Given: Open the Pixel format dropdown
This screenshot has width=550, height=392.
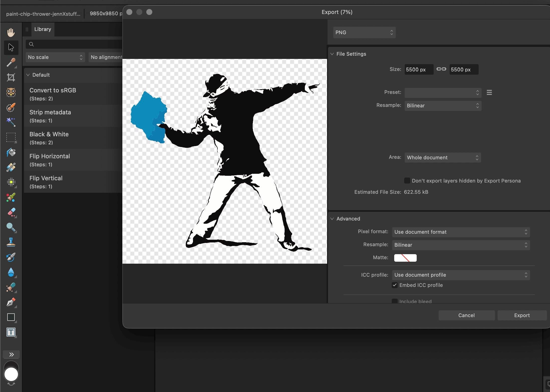Looking at the screenshot, I should coord(461,232).
